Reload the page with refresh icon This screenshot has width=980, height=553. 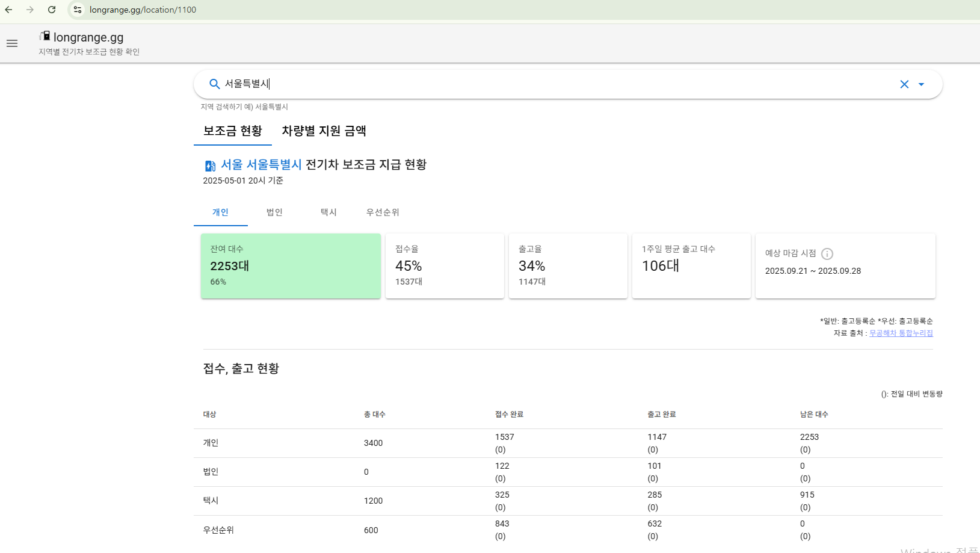[x=52, y=10]
